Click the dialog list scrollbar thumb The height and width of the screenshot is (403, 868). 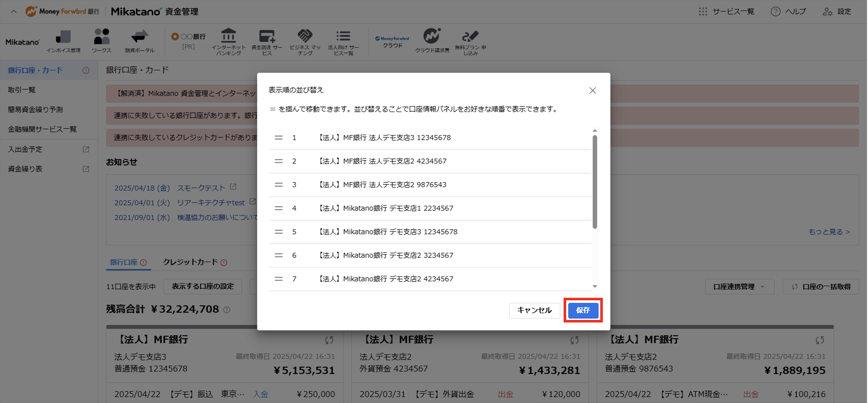coord(595,182)
